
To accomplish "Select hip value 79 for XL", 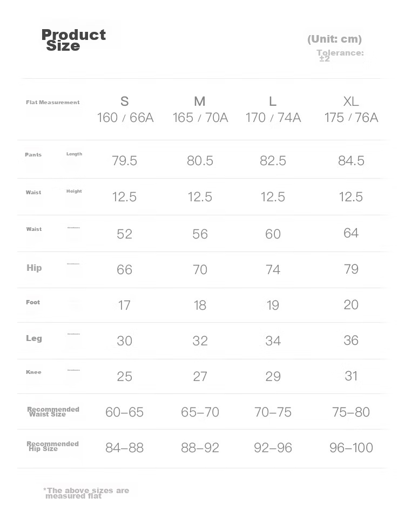I will point(351,269).
